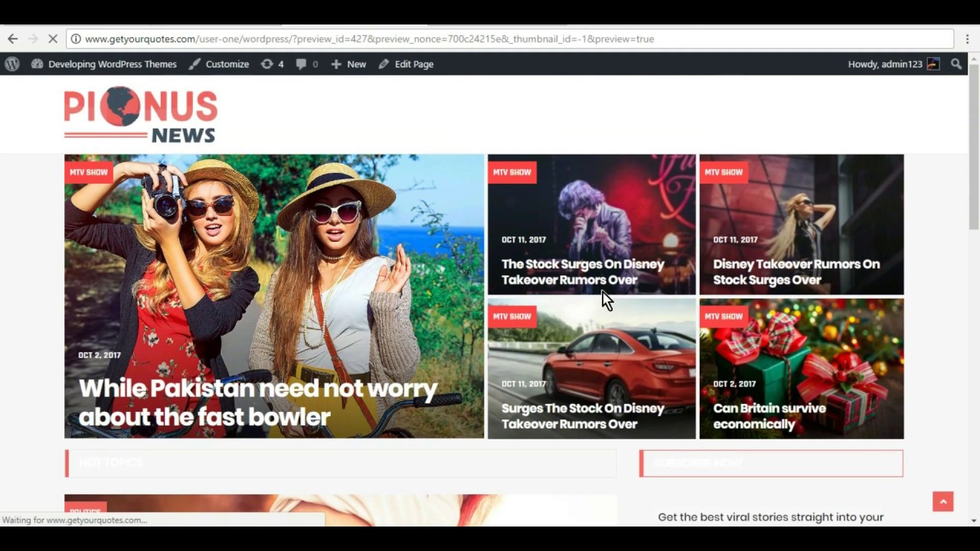
Task: Stop page loading with the X button
Action: [x=53, y=38]
